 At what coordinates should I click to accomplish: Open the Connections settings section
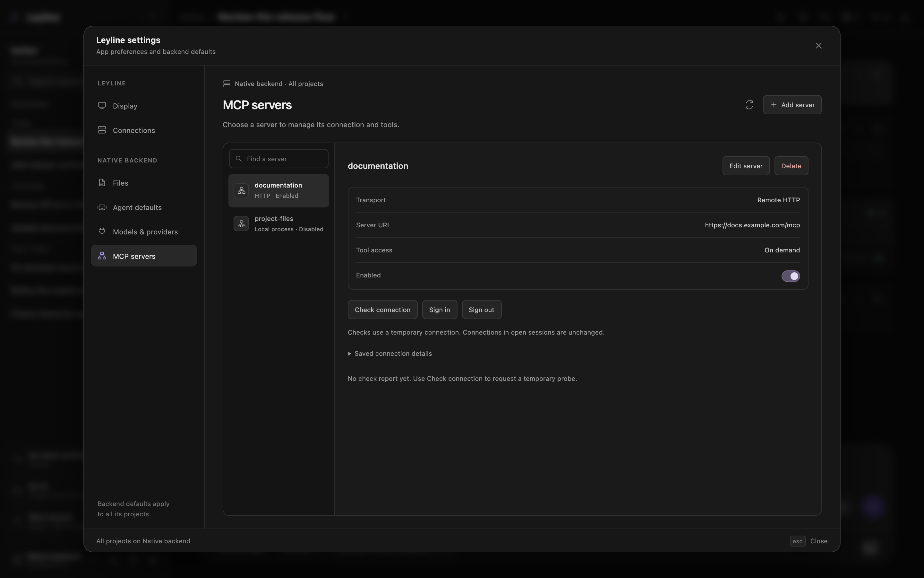click(144, 130)
